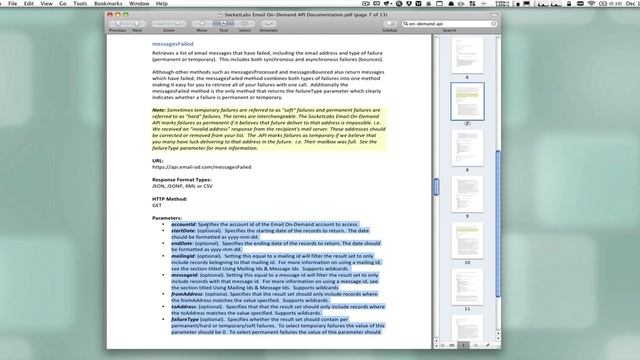Open the Tools menu
640x360 pixels.
pyautogui.click(x=80, y=3)
